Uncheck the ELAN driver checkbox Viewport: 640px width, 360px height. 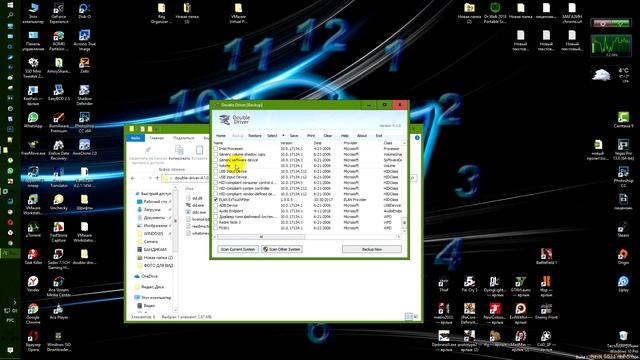tap(216, 200)
